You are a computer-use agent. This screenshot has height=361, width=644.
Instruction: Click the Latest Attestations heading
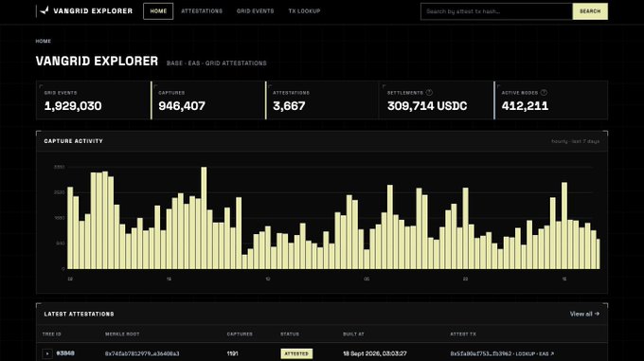79,314
